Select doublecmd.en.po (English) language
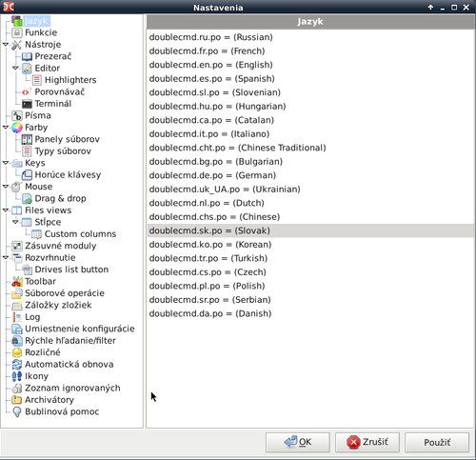Image resolution: width=476 pixels, height=460 pixels. [310, 65]
